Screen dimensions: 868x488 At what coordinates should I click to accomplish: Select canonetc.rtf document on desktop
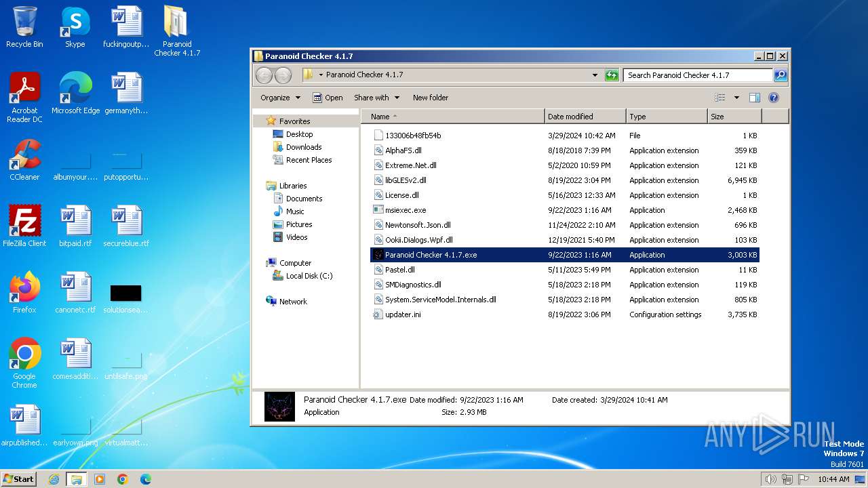click(x=75, y=293)
